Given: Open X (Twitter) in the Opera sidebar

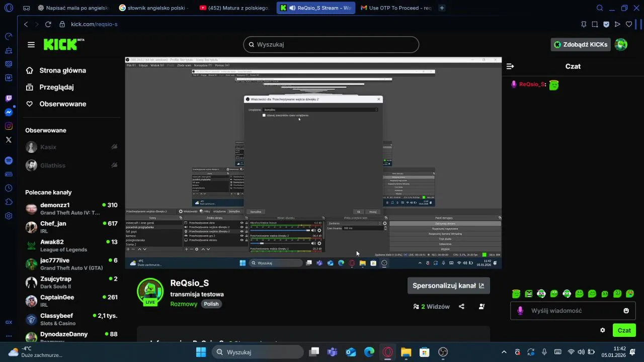Looking at the screenshot, I should (9, 140).
